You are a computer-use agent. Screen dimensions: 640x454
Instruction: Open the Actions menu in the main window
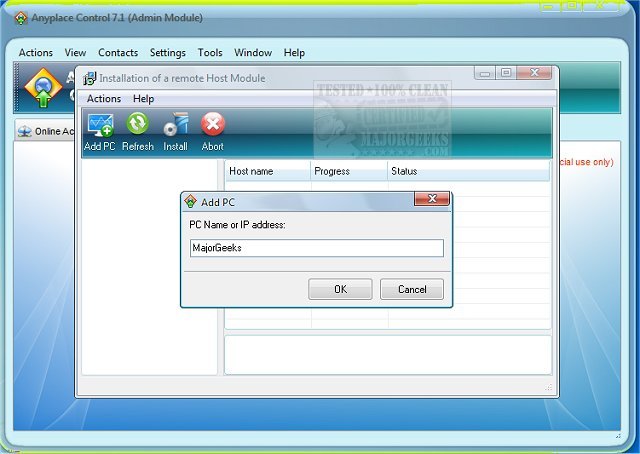click(36, 53)
